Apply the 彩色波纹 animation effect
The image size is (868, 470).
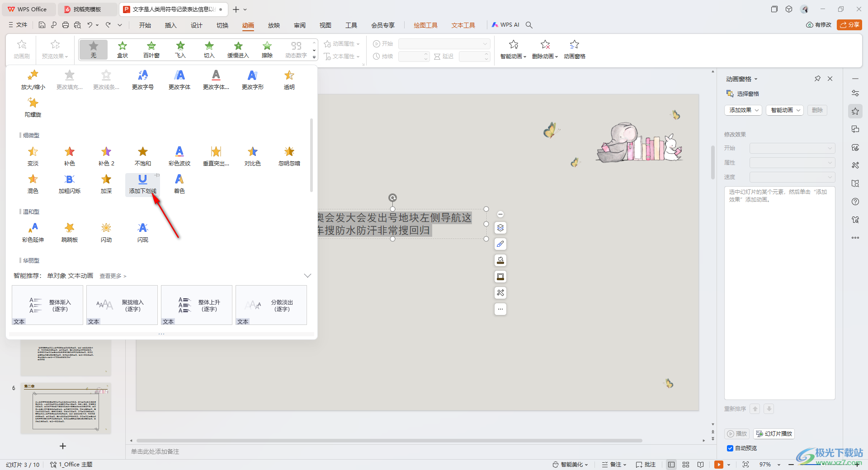pyautogui.click(x=179, y=156)
